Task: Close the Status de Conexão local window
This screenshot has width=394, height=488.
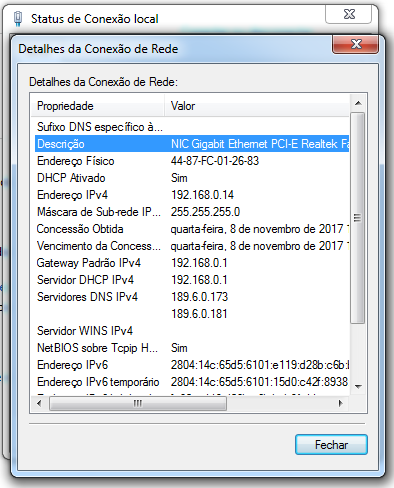Action: click(x=349, y=14)
